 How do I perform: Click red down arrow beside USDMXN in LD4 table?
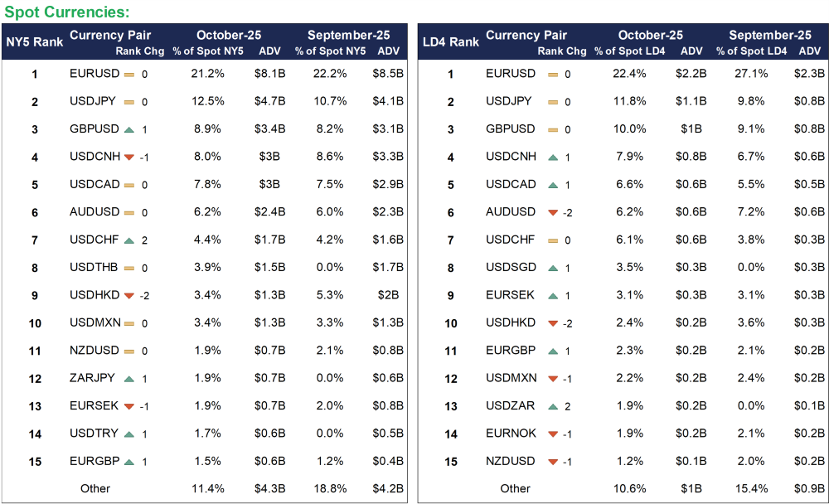coord(552,379)
